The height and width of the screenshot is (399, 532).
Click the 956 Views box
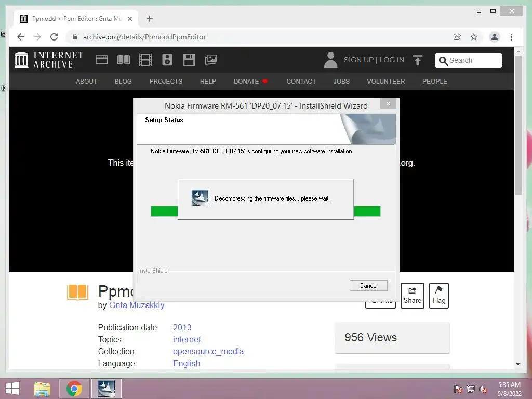(x=392, y=338)
